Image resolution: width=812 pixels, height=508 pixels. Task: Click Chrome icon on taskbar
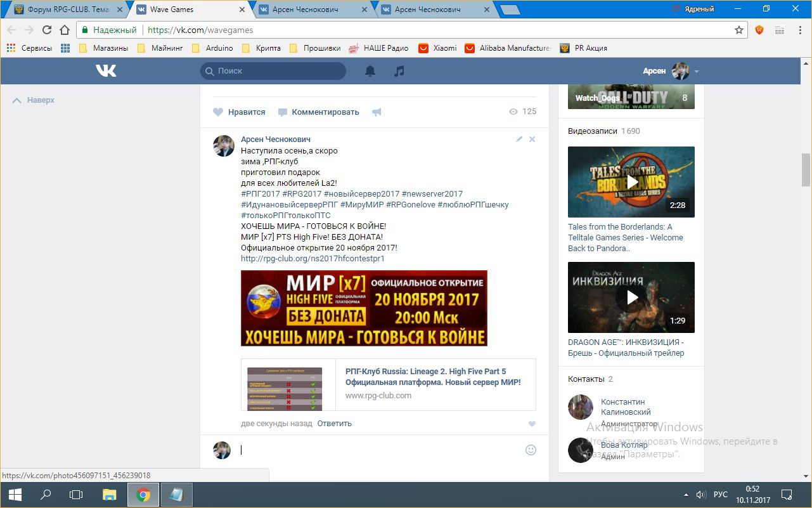click(143, 495)
